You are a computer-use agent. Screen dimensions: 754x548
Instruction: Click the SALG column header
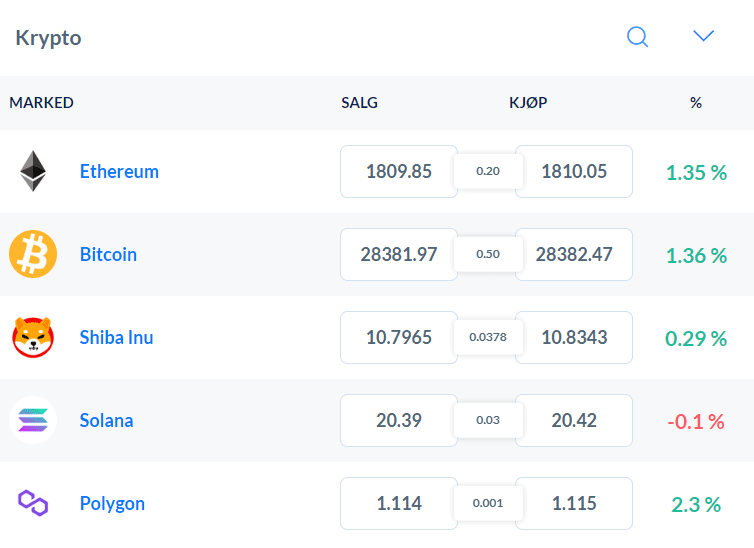click(x=359, y=102)
